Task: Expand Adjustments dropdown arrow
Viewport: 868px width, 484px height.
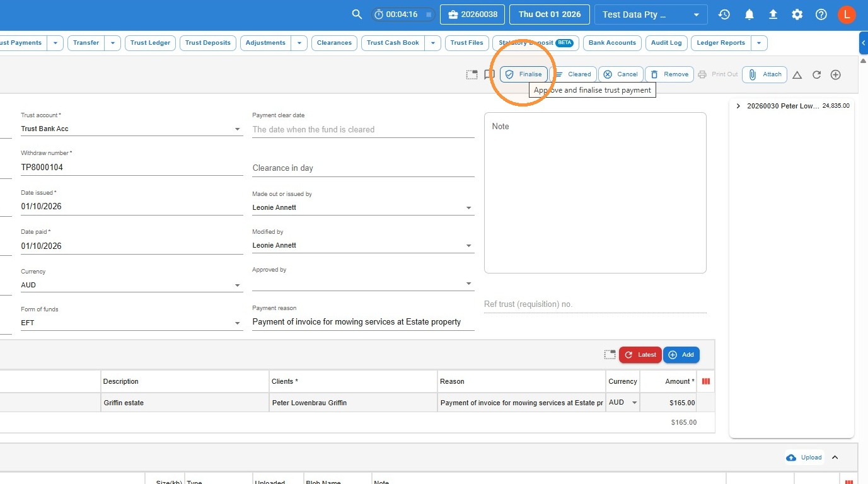Action: click(299, 43)
